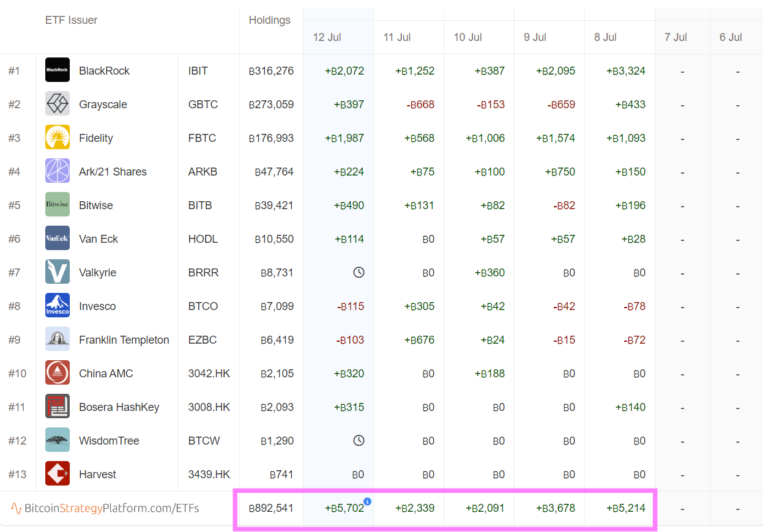The image size is (763, 532).
Task: Click the pending clock icon for Valkyrie
Action: click(x=359, y=272)
